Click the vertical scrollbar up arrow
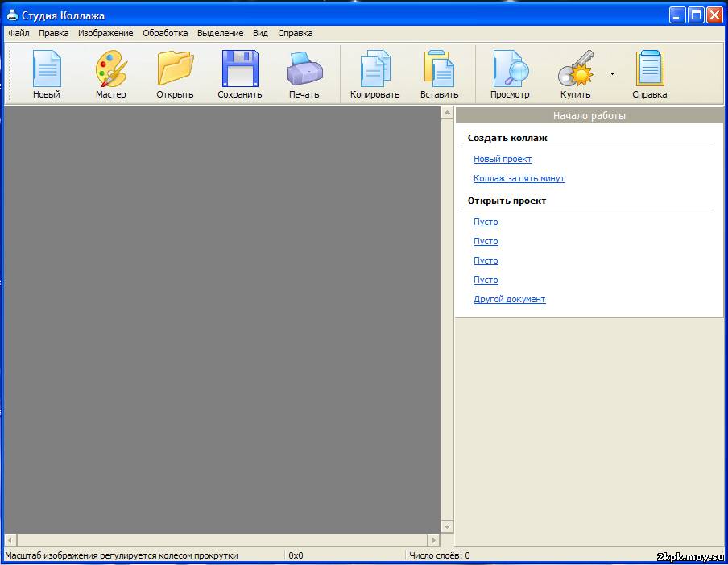This screenshot has width=728, height=565. click(x=447, y=113)
